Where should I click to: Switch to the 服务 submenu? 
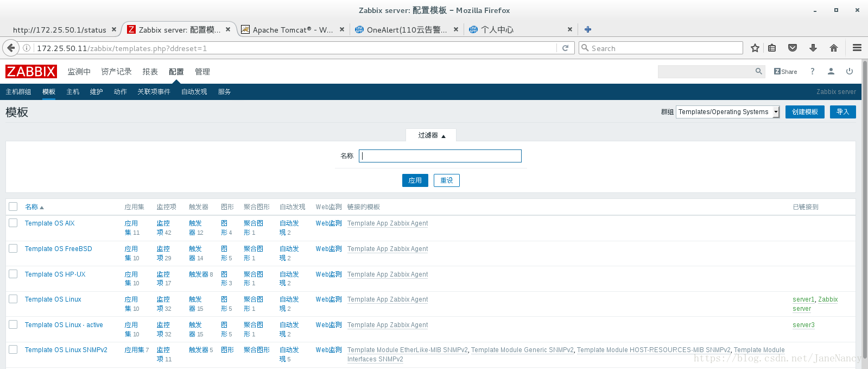224,92
